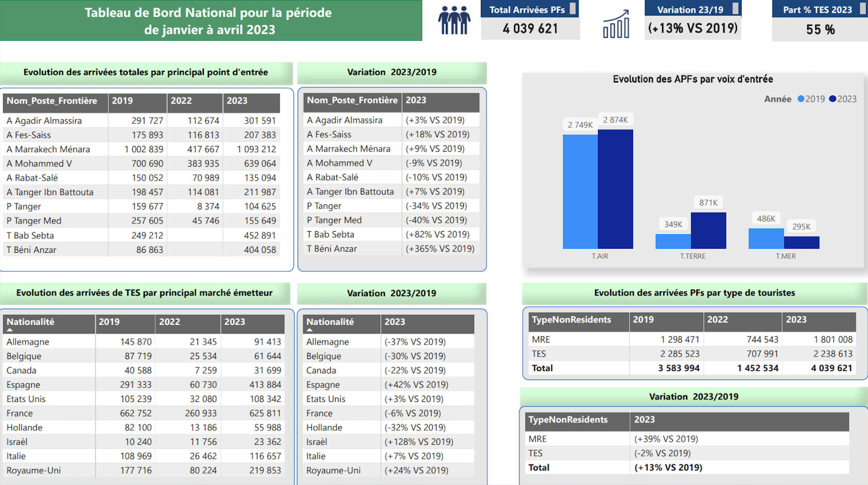Image resolution: width=868 pixels, height=485 pixels.
Task: Select the T Béni Anzar variation row
Action: tap(391, 249)
